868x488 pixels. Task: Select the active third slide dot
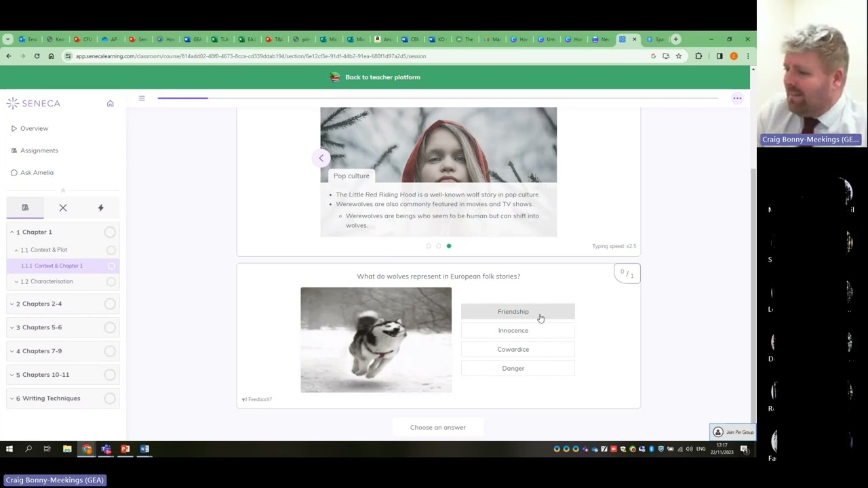tap(449, 246)
